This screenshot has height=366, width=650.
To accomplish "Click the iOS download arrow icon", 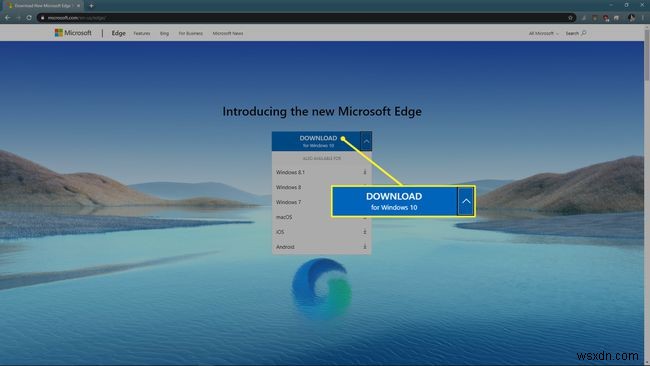I will (365, 232).
